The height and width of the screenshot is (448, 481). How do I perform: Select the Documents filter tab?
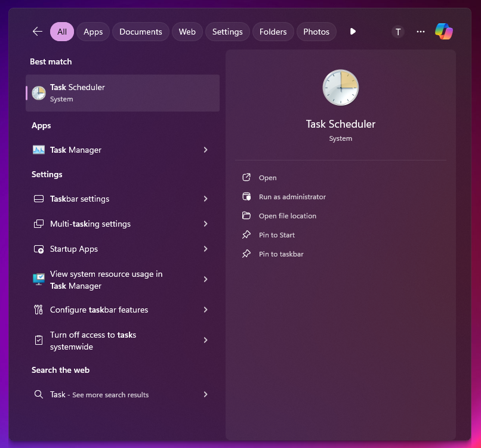tap(140, 32)
